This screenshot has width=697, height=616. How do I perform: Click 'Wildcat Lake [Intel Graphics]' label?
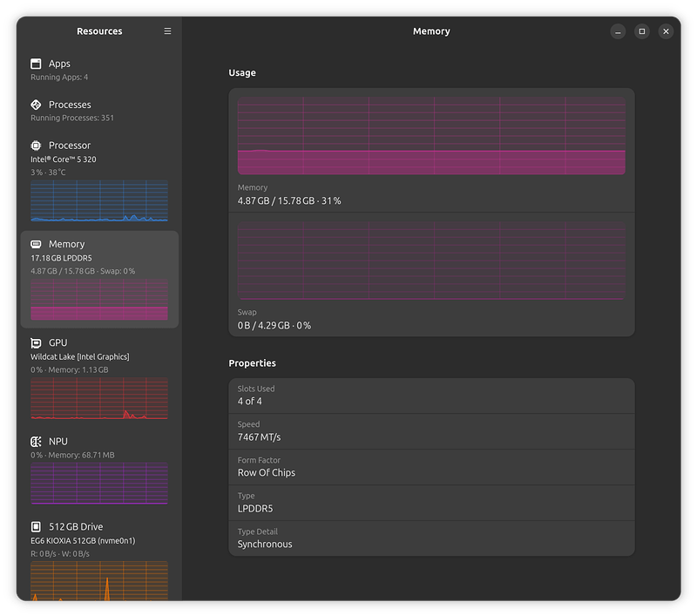pyautogui.click(x=80, y=356)
